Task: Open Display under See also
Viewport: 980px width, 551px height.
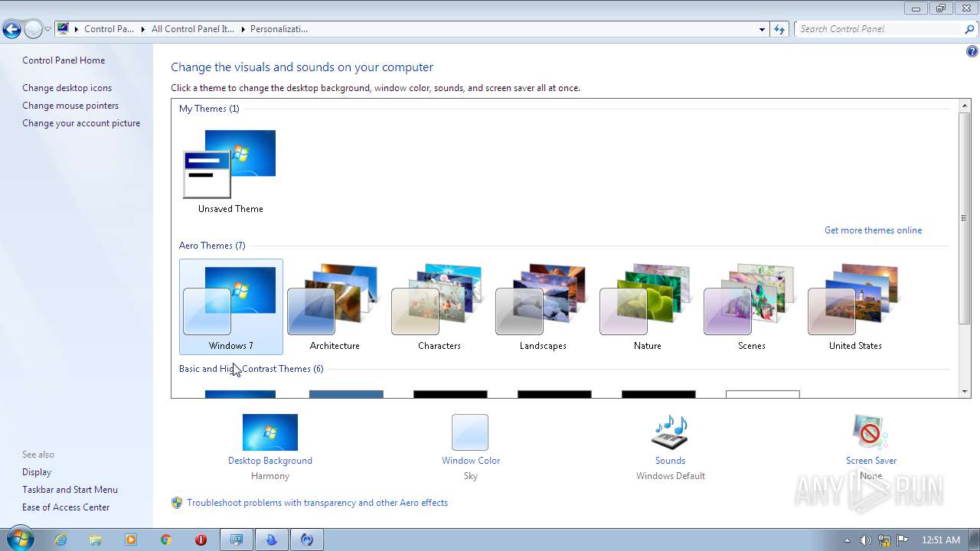Action: 37,472
